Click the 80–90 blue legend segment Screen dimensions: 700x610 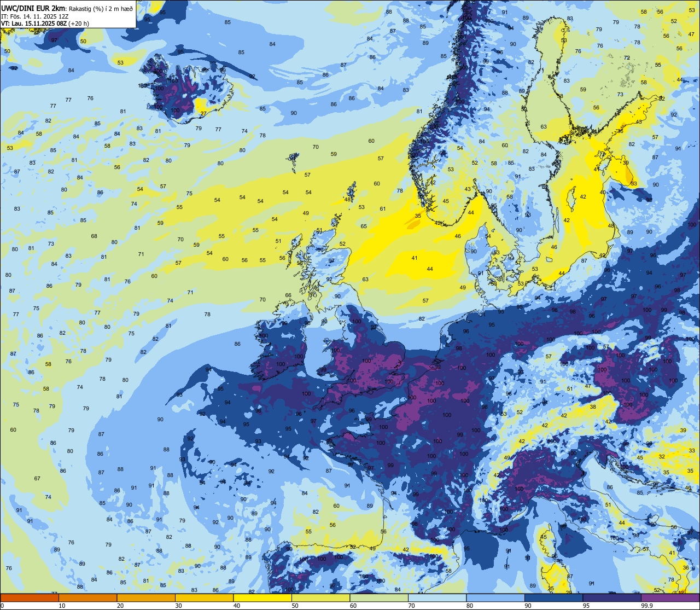[x=495, y=597]
